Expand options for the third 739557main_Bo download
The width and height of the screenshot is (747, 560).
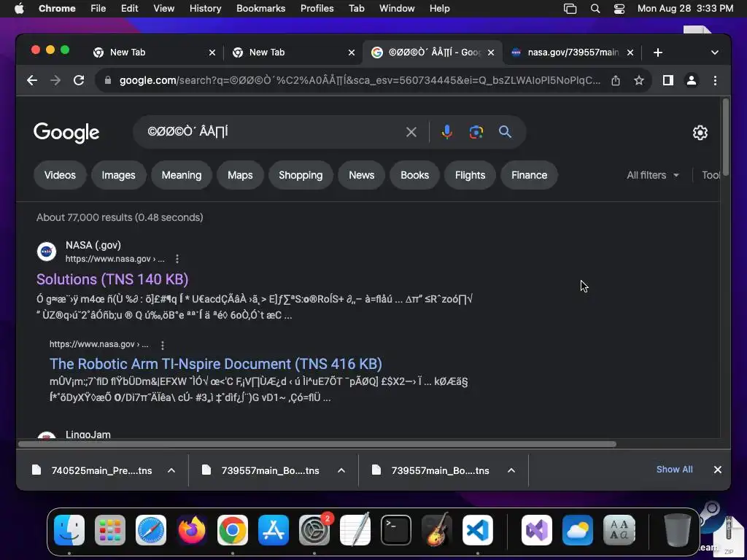click(511, 470)
